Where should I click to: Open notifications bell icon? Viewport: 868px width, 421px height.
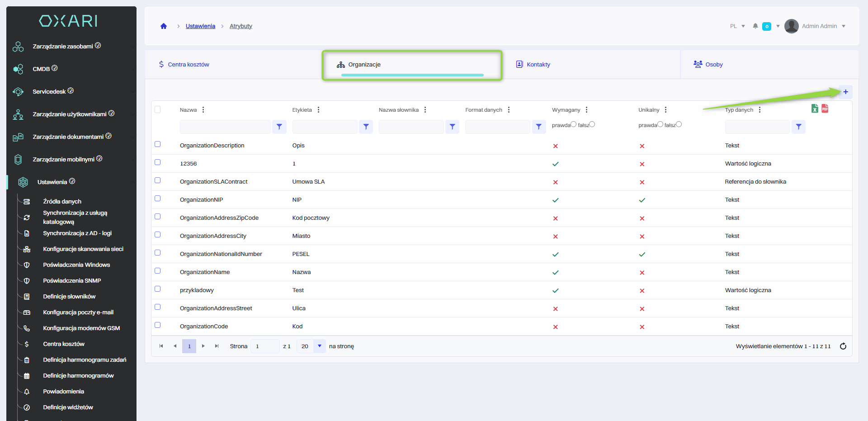[755, 26]
